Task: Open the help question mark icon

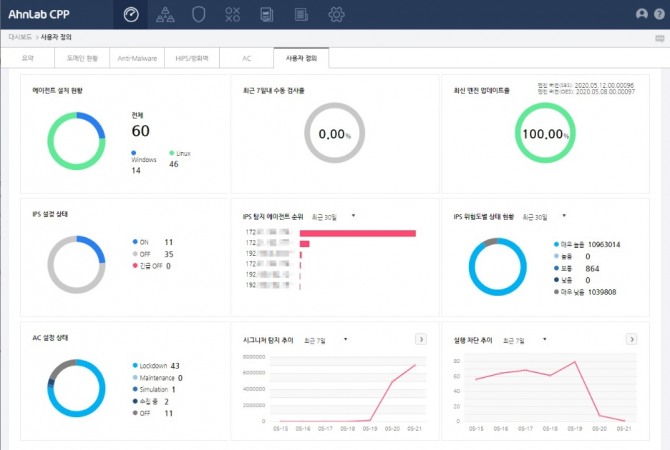Action: click(659, 14)
